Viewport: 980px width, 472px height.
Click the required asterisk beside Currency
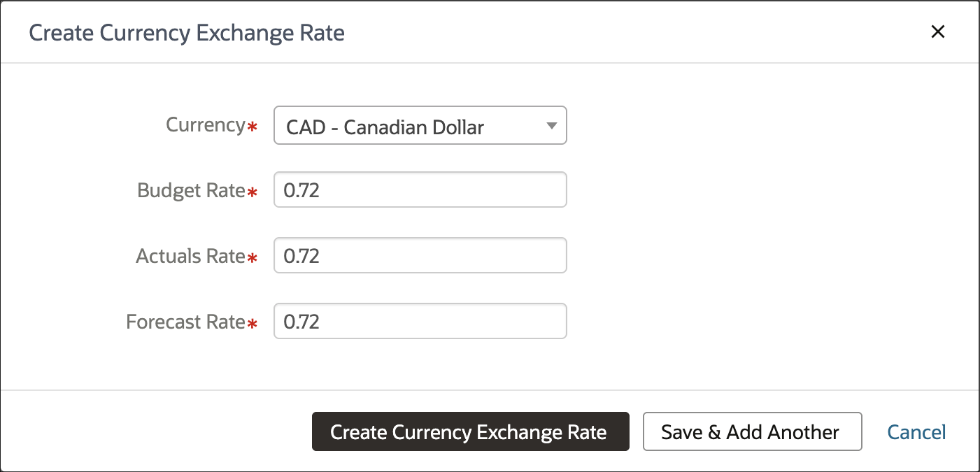pos(253,127)
